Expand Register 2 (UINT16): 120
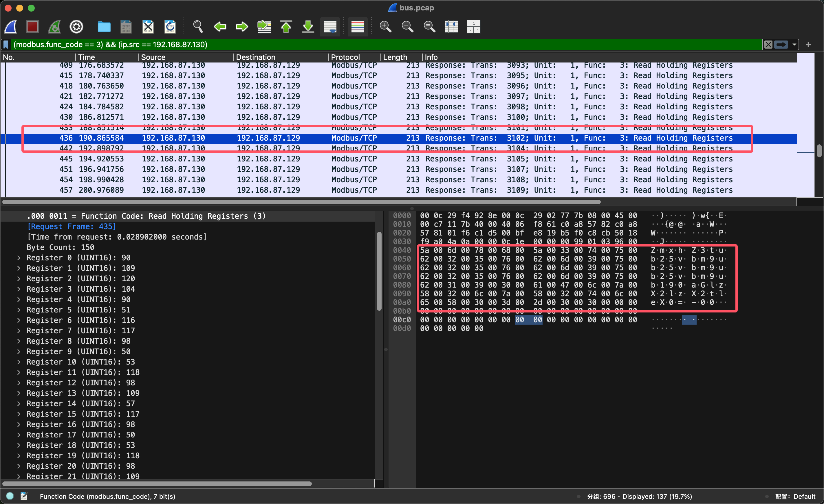 19,278
